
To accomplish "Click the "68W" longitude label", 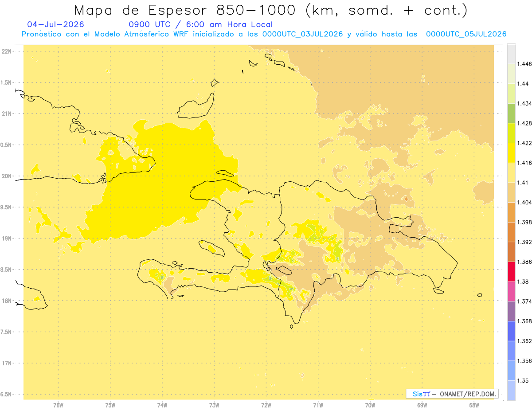I will [474, 405].
